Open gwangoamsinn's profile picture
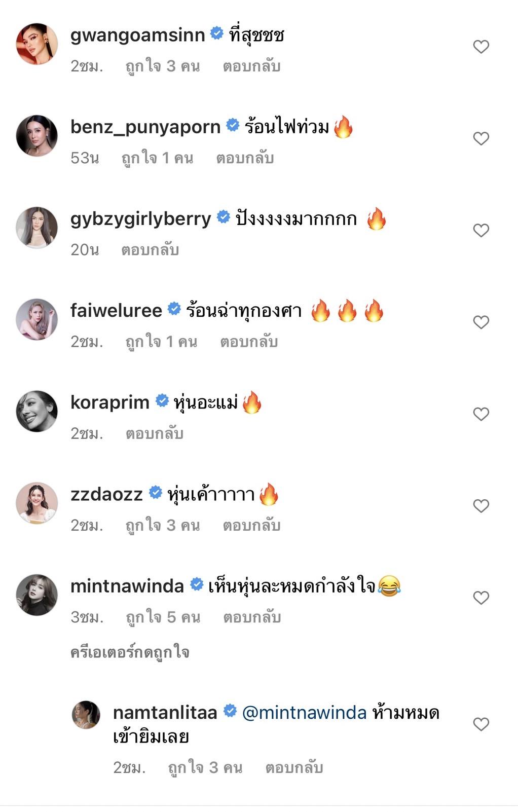This screenshot has width=518, height=812. pos(37,44)
